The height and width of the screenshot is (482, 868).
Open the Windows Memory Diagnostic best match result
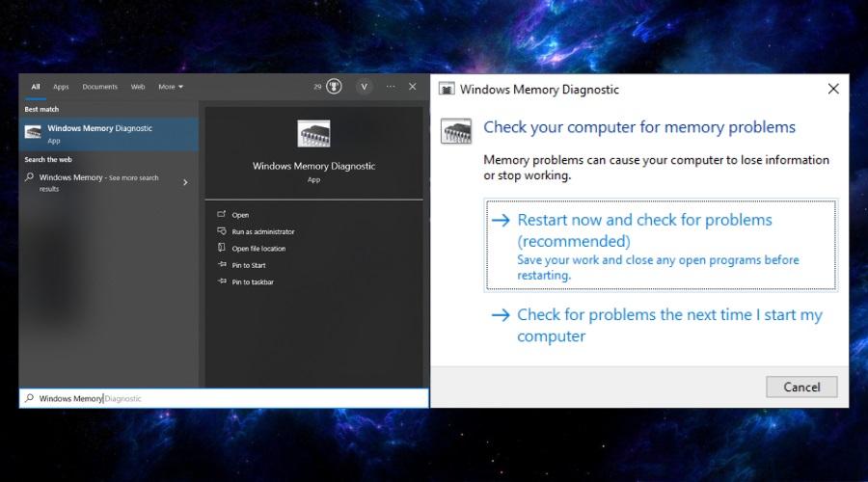pos(108,134)
